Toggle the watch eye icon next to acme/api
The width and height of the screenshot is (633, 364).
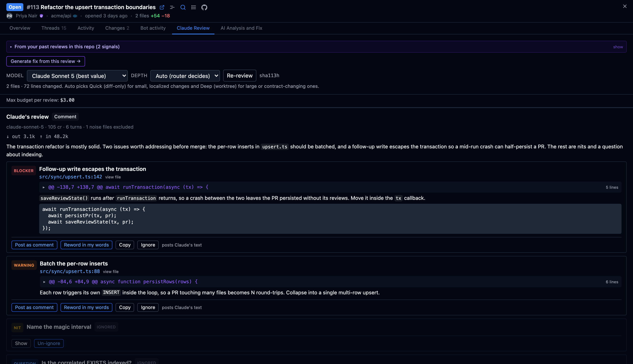coord(75,16)
